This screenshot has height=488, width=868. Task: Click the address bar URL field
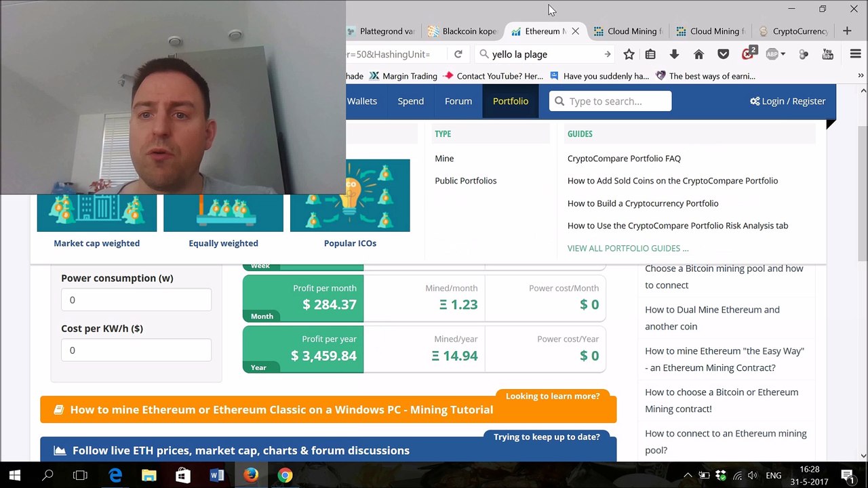point(397,54)
